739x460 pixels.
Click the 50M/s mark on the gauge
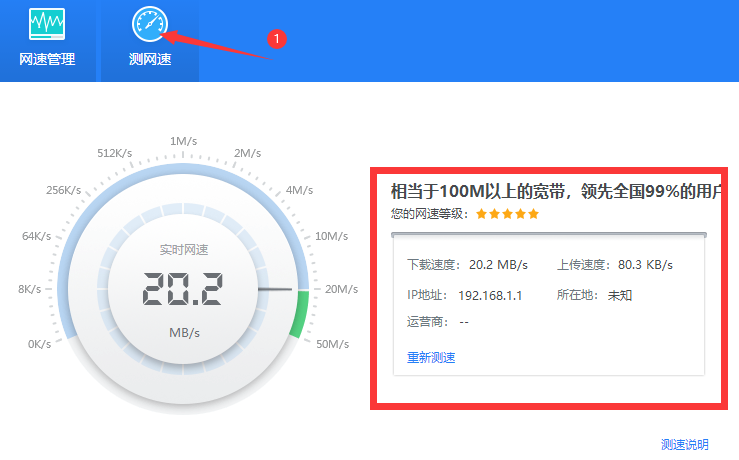[x=333, y=344]
